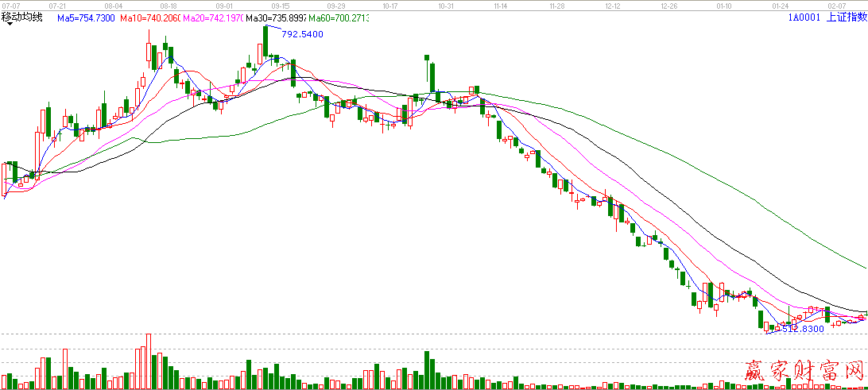Screen dimensions: 868x390
Task: Click the 512.8300 low price marker
Action: 800,327
